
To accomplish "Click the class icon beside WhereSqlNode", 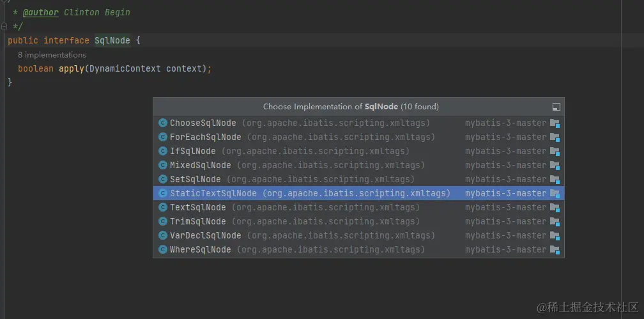I will click(163, 249).
